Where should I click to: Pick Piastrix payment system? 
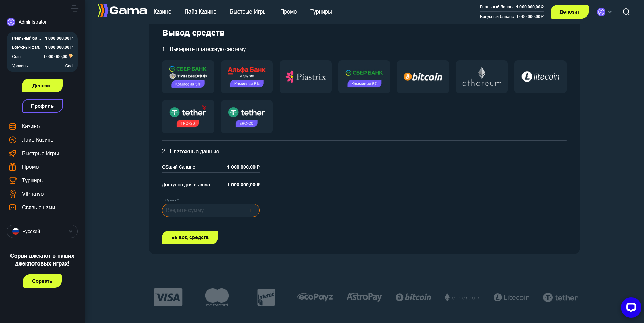(305, 77)
